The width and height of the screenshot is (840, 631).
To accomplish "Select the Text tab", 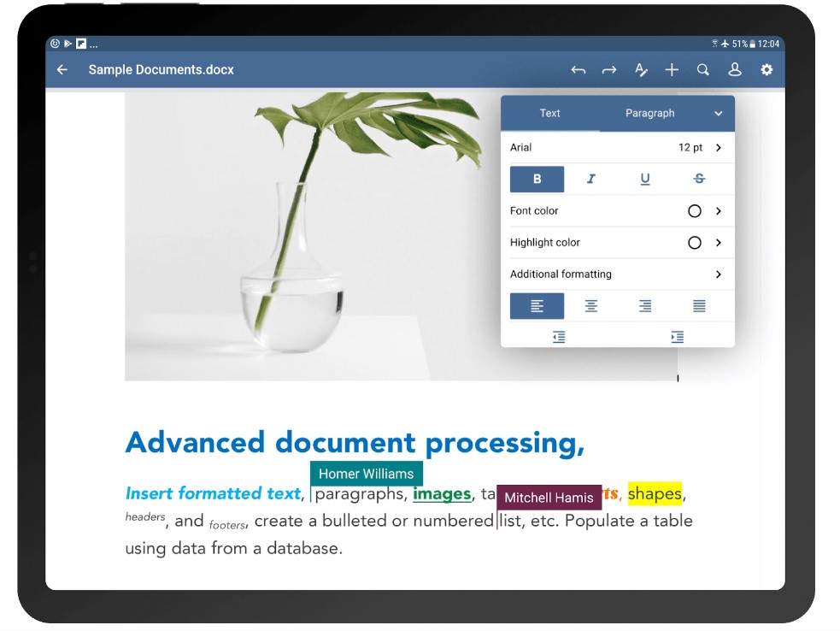I will (x=549, y=113).
